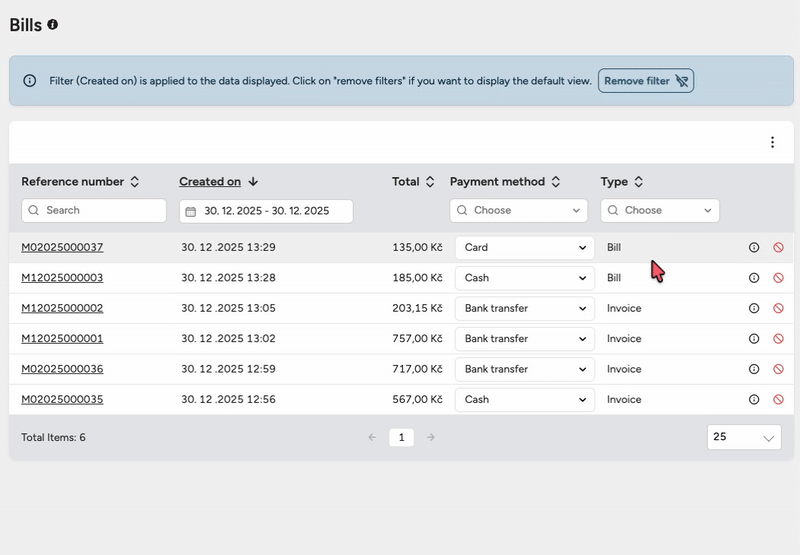Click info icon for bill M02025000037
This screenshot has width=800, height=555.
pyautogui.click(x=754, y=248)
